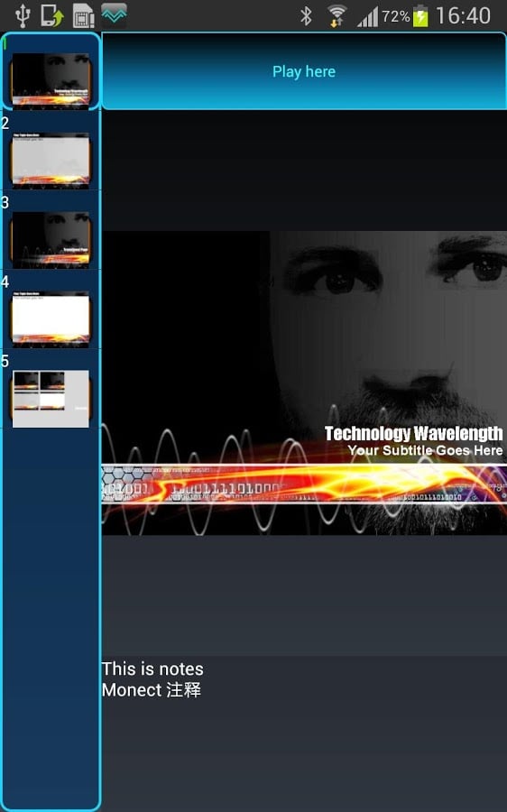
Task: Select slide 2 thumbnail
Action: click(51, 160)
